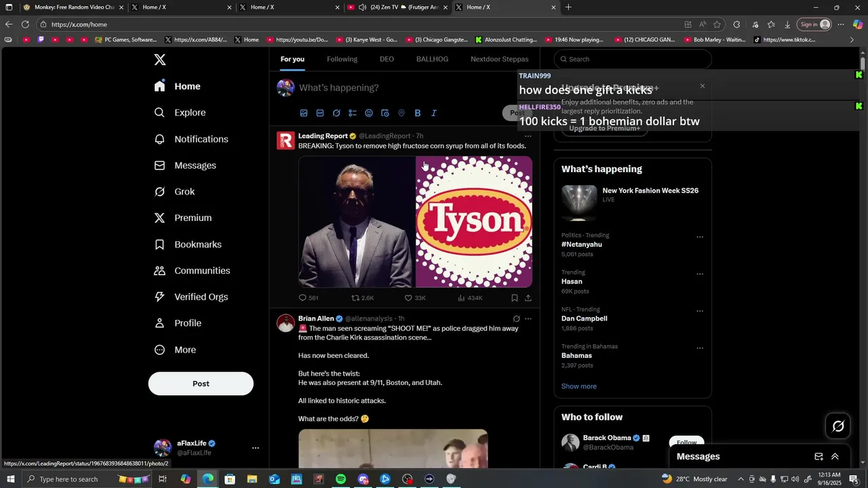Bookmark the Leading Report Tyson post

pyautogui.click(x=515, y=298)
